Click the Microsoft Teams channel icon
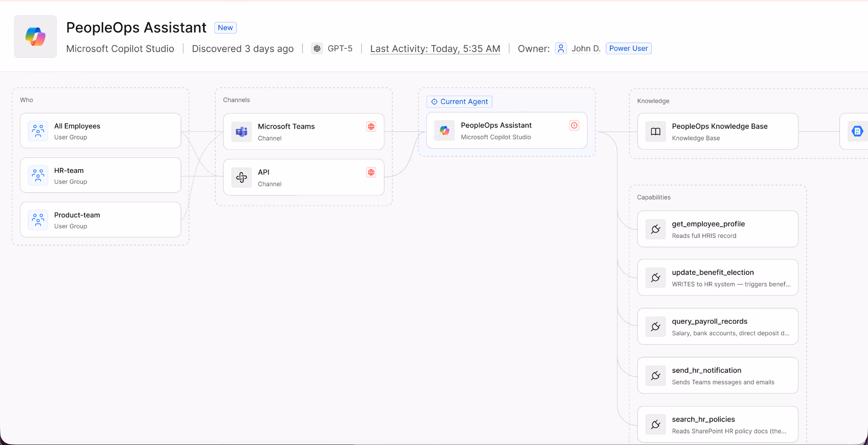This screenshot has height=445, width=868. 242,132
